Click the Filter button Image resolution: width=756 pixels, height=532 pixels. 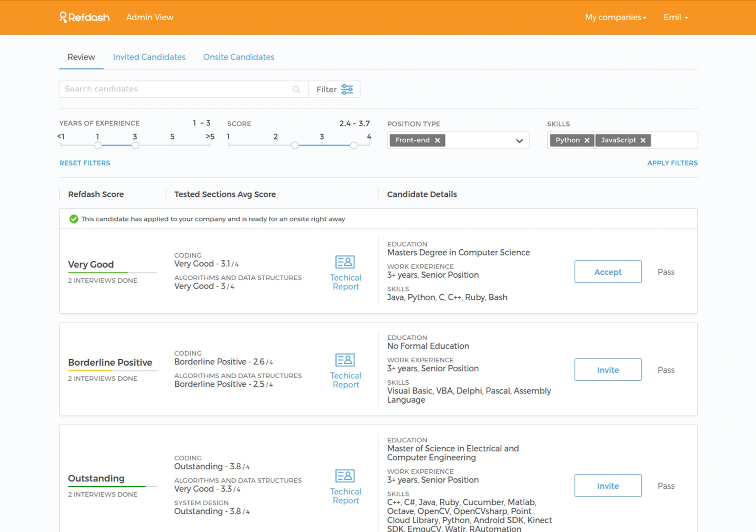(334, 89)
